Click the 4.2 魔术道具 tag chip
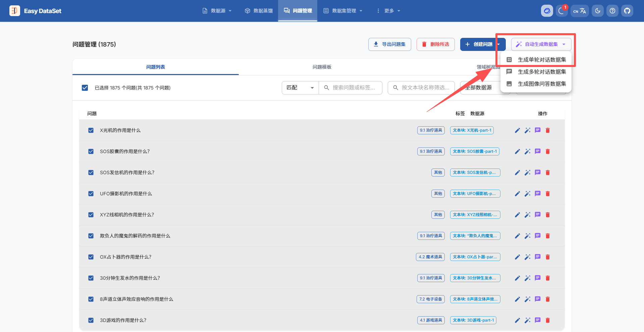 [x=430, y=257]
